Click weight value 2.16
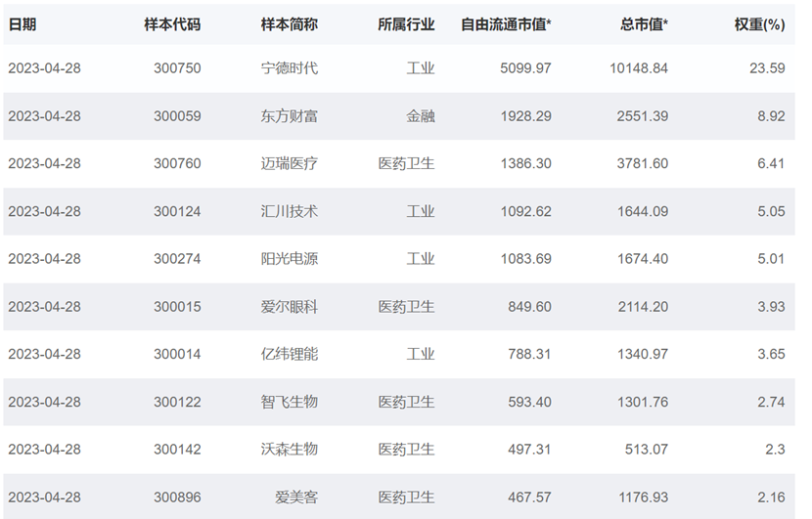This screenshot has width=812, height=519. coord(771,497)
